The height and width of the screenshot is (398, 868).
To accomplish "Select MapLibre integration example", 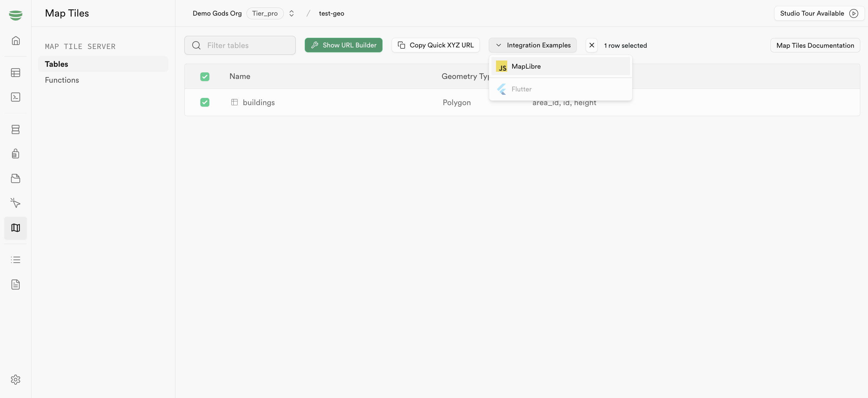I will point(526,66).
